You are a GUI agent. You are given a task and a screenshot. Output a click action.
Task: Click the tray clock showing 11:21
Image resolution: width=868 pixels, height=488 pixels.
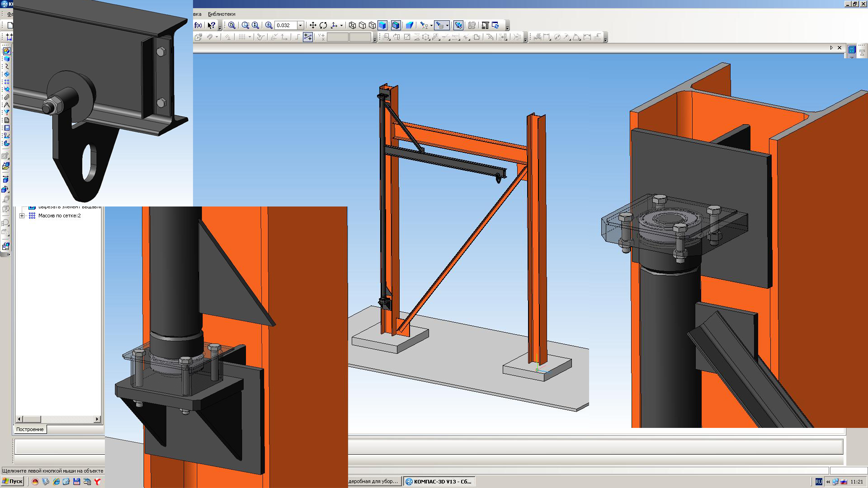[856, 482]
